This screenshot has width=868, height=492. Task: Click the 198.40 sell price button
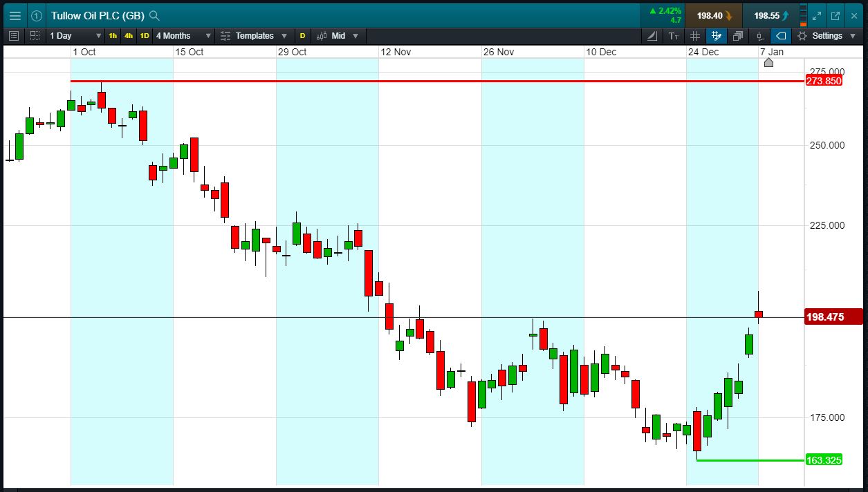point(714,15)
